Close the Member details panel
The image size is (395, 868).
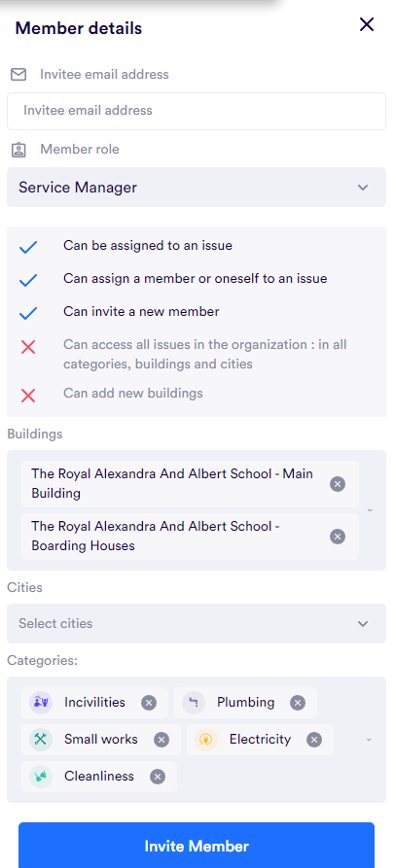[367, 24]
